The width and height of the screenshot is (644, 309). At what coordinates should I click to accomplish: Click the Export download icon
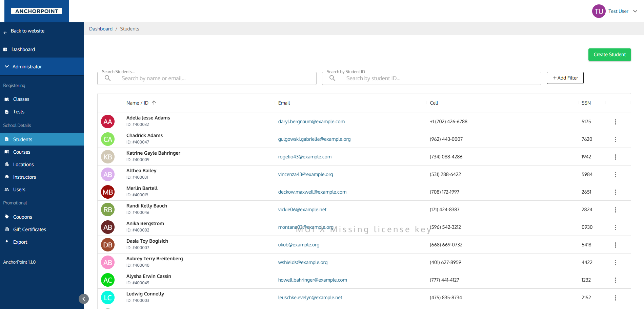[x=7, y=242]
